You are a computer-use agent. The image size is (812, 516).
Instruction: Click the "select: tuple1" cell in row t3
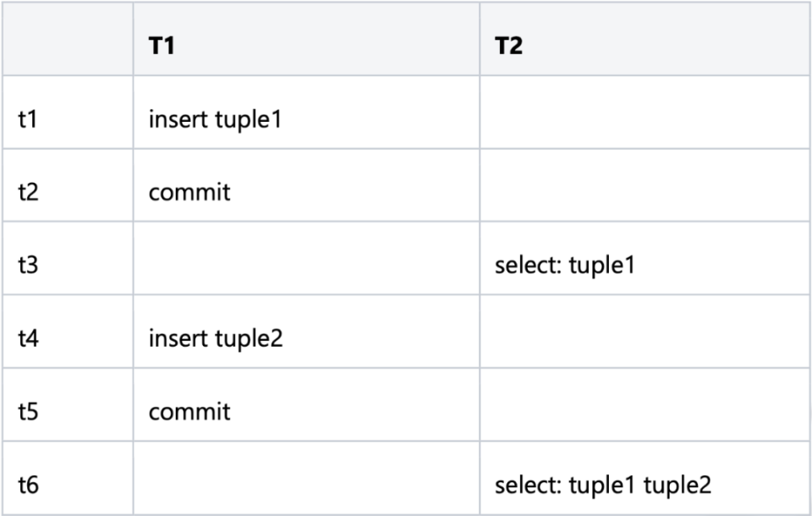click(565, 266)
